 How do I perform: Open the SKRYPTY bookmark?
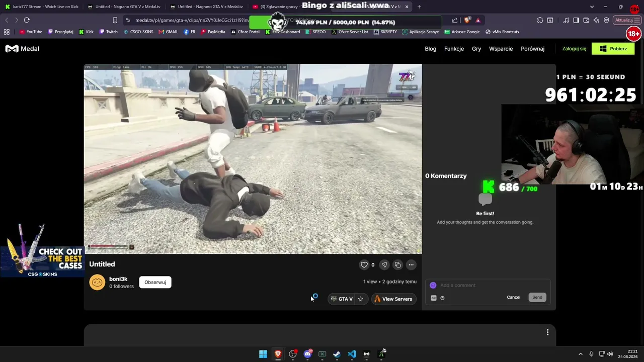385,32
